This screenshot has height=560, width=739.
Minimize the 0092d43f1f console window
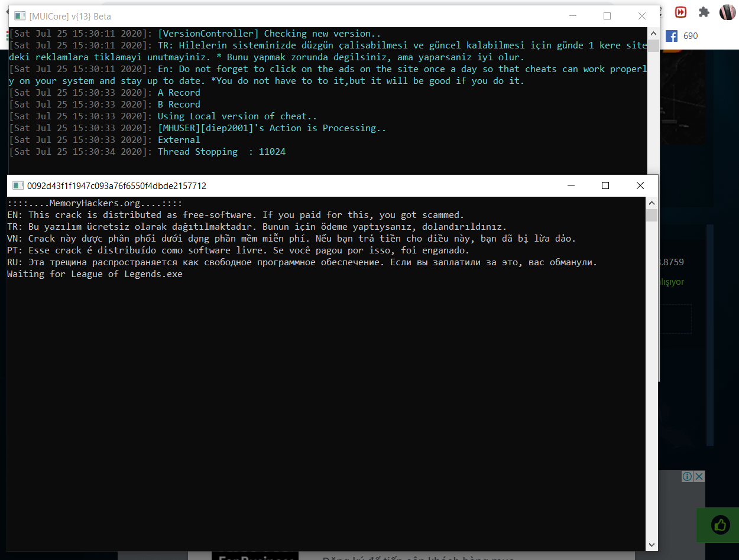571,185
